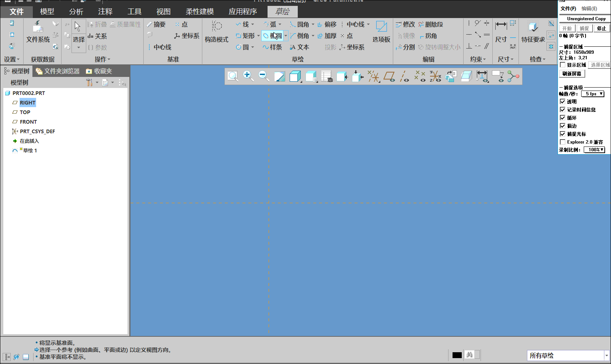Click the Construction Mode icon
The height and width of the screenshot is (364, 611).
tap(217, 26)
